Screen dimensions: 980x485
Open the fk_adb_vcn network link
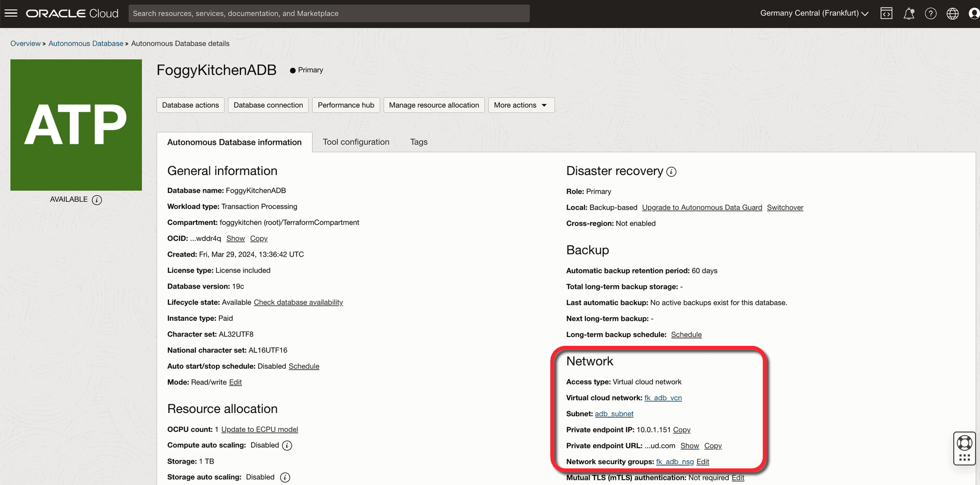(x=663, y=398)
